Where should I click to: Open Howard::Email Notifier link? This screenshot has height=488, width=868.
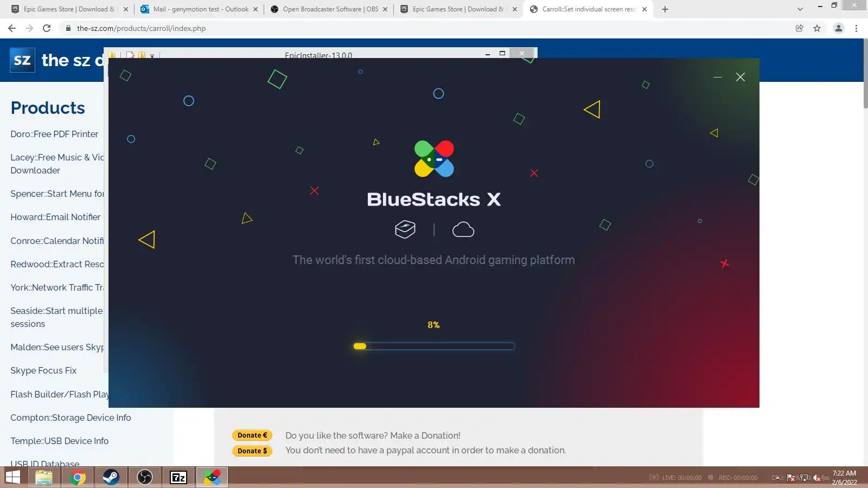coord(55,217)
